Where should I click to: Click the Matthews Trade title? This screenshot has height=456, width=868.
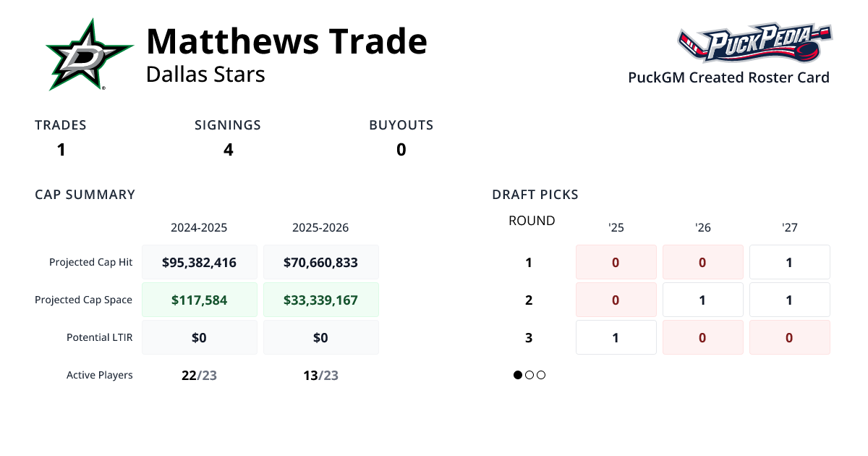286,41
